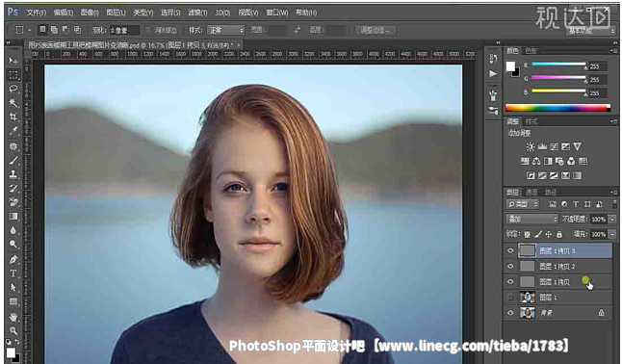Select the Move tool
The width and height of the screenshot is (622, 364).
pyautogui.click(x=13, y=61)
